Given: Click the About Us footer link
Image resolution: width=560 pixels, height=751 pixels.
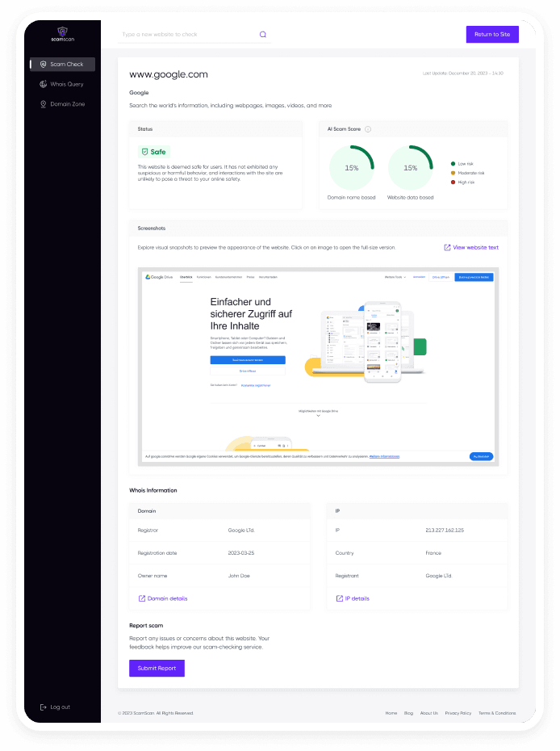Looking at the screenshot, I should pyautogui.click(x=428, y=713).
